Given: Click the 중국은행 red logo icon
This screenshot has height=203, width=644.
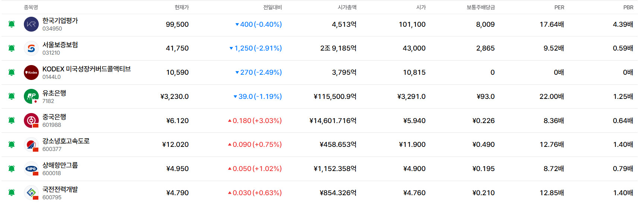Looking at the screenshot, I should click(x=31, y=120).
